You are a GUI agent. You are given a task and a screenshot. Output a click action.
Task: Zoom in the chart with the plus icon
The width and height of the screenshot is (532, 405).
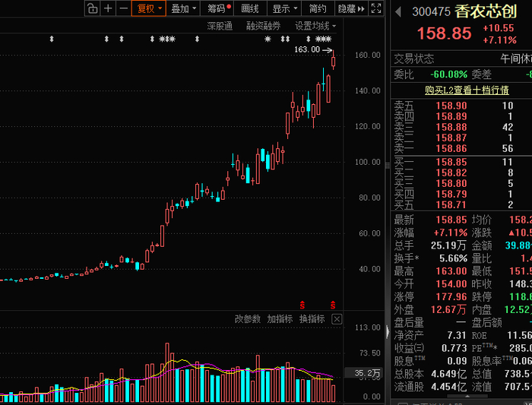pos(108,8)
